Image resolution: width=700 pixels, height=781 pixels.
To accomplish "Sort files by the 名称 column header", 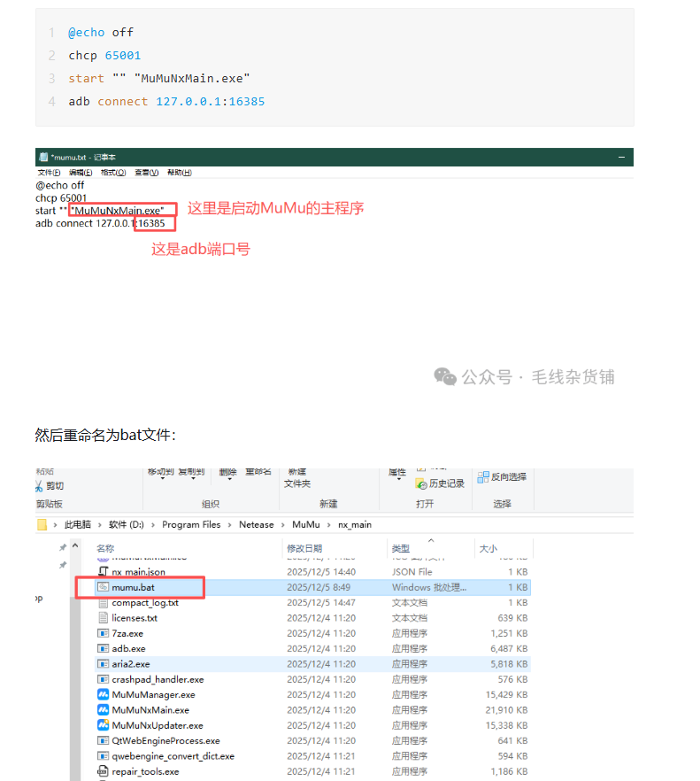I will coord(105,548).
